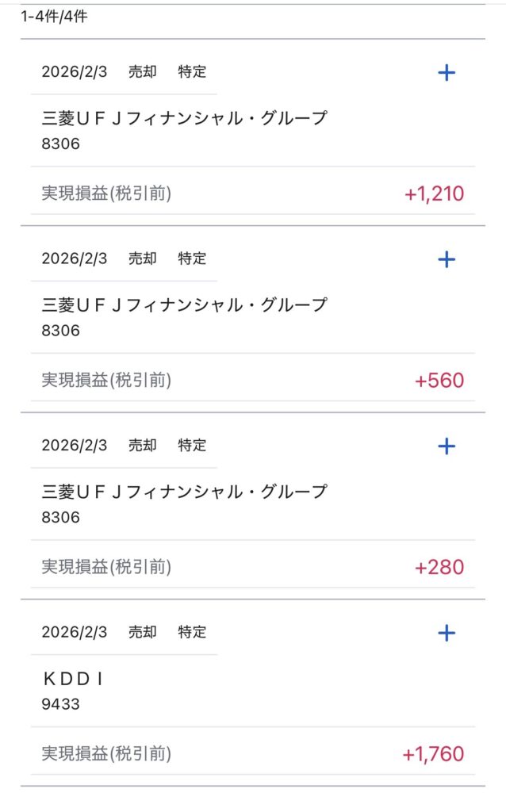Click 実現損益(税引前) label beside +560
Viewport: 506px width, 812px height.
(106, 381)
